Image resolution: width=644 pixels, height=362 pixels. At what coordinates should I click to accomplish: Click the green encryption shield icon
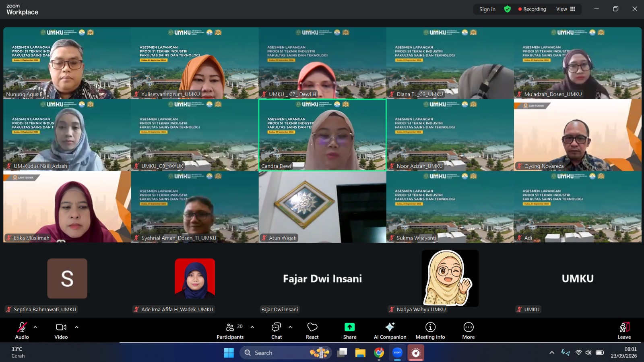(508, 9)
